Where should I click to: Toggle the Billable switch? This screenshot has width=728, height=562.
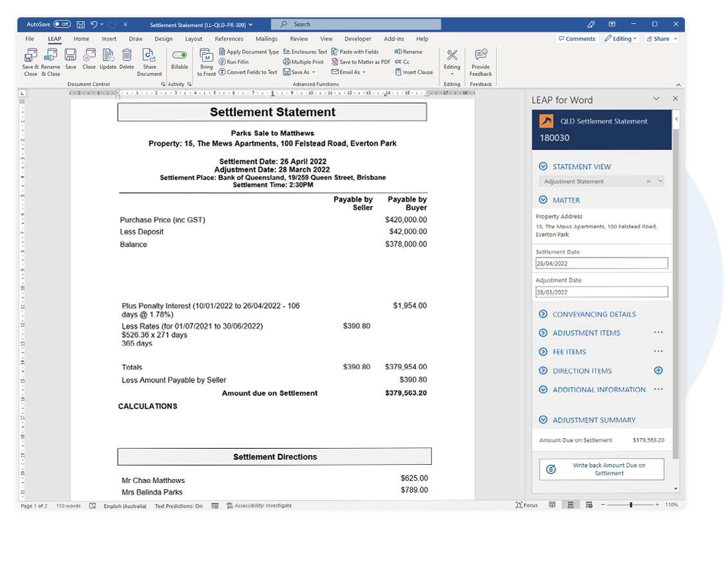[x=179, y=55]
